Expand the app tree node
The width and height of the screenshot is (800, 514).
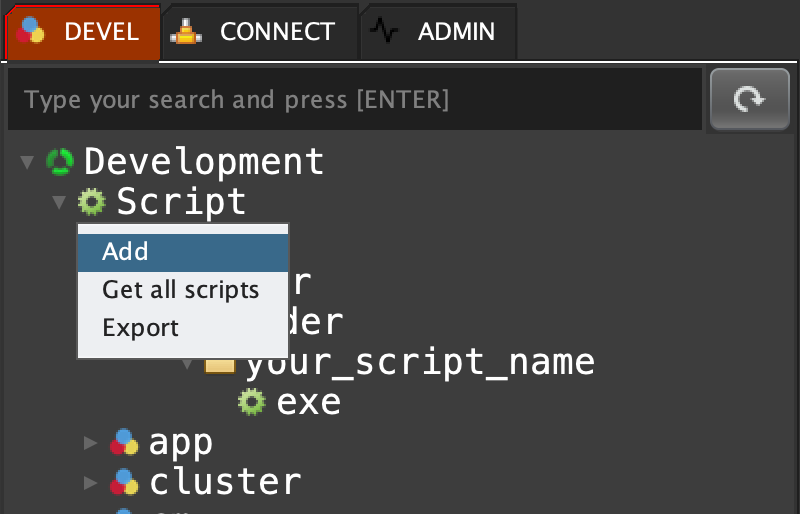click(x=91, y=442)
